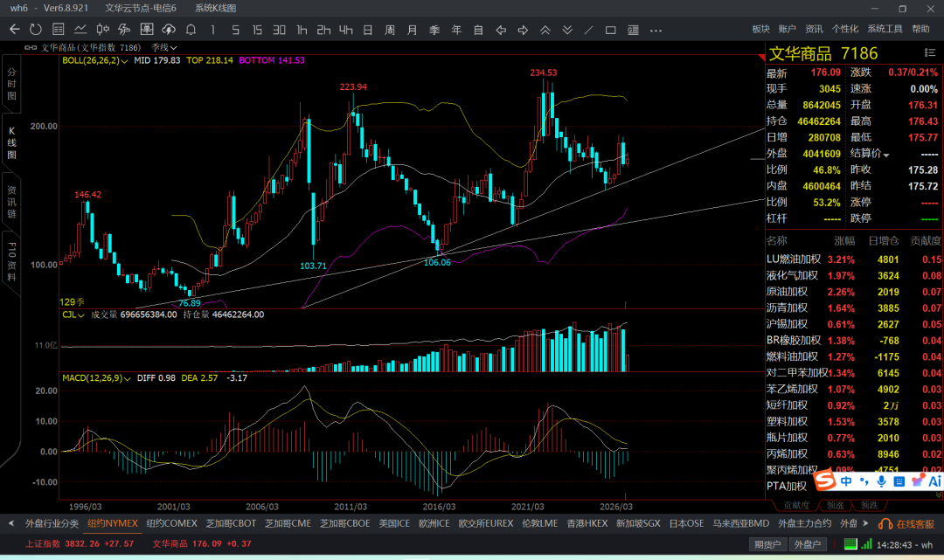Toggle punctuation mode in input bar
Viewport: 944px width, 560px height.
(864, 481)
